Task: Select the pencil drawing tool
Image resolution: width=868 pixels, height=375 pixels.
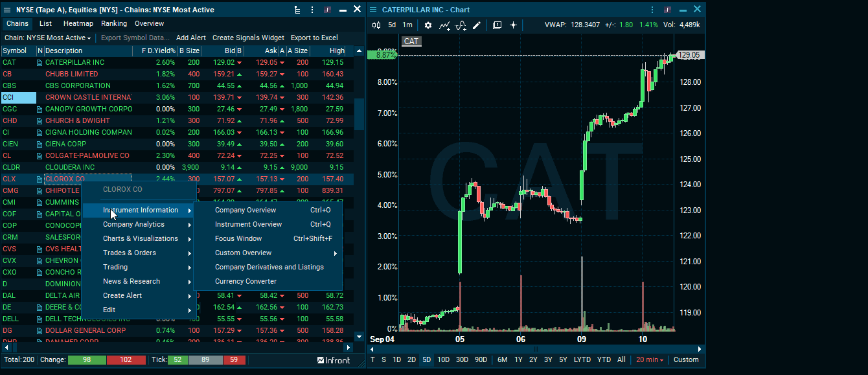Action: click(x=477, y=25)
